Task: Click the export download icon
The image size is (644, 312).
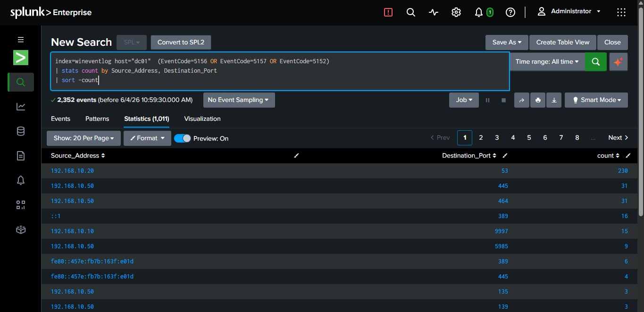Action: (554, 100)
